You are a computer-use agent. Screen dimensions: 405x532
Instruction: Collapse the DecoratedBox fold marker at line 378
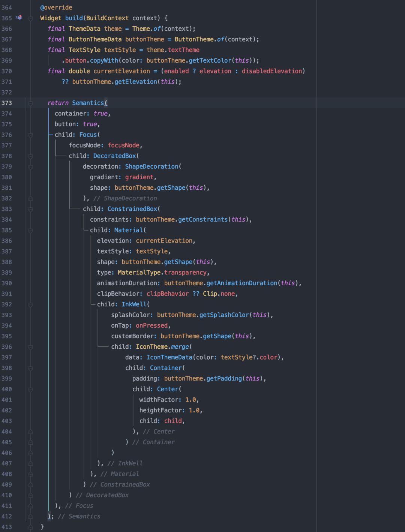30,156
